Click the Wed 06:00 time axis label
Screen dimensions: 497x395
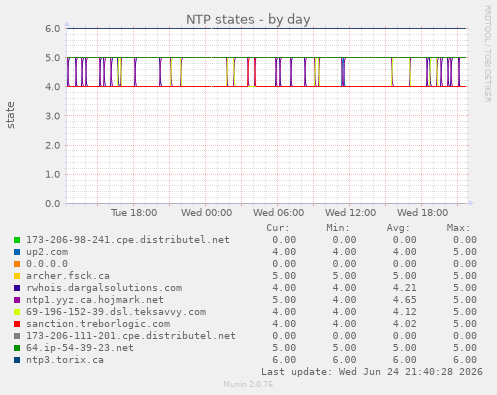(279, 213)
